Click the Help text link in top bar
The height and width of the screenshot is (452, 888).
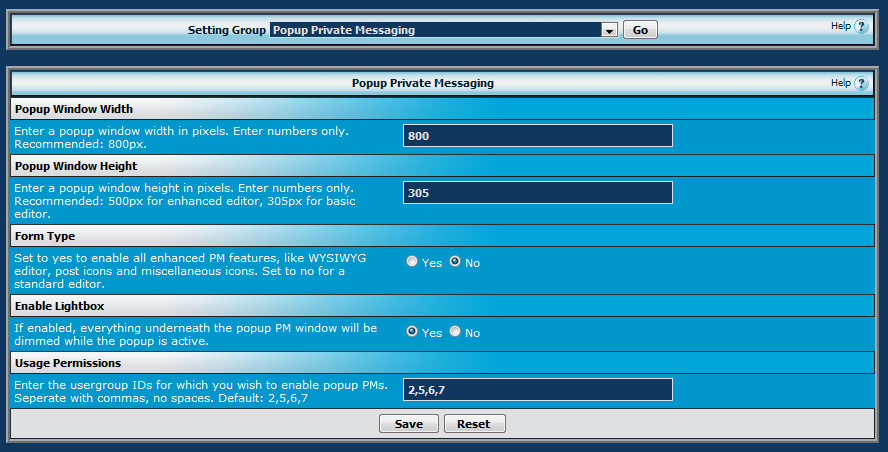tap(840, 26)
